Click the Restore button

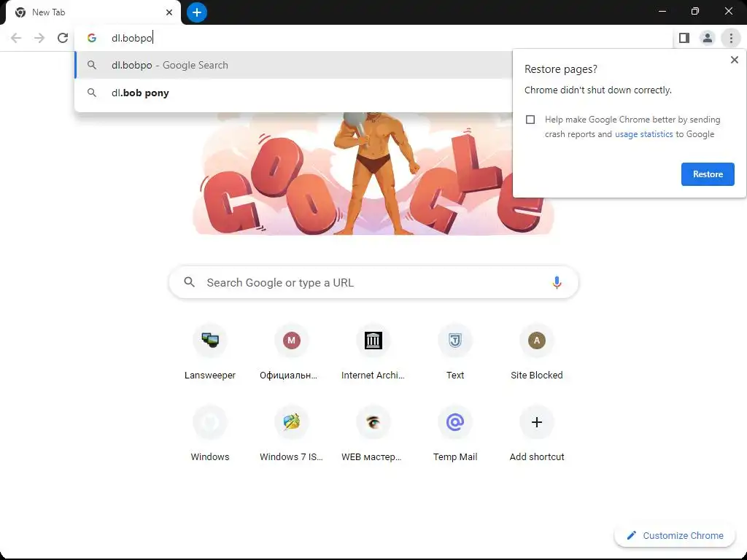pyautogui.click(x=708, y=174)
